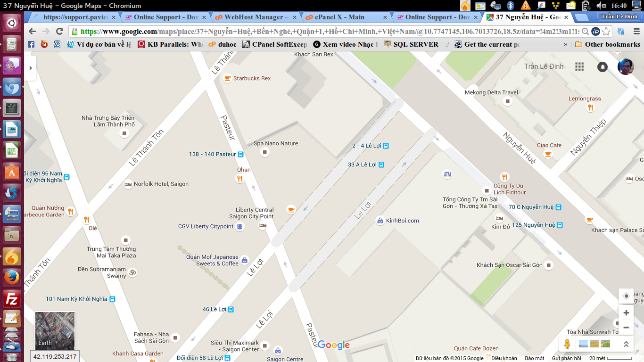
Task: Open the Terminal from the launcher
Action: [12, 108]
